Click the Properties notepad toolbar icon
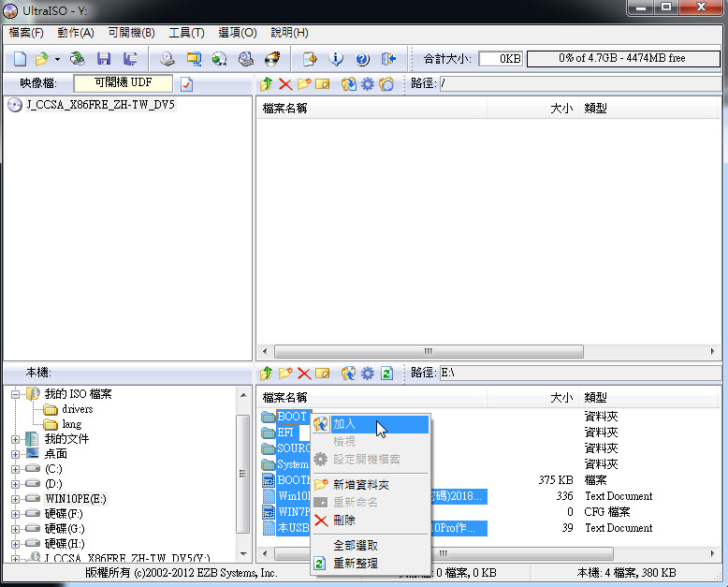Image resolution: width=728 pixels, height=587 pixels. (x=310, y=59)
